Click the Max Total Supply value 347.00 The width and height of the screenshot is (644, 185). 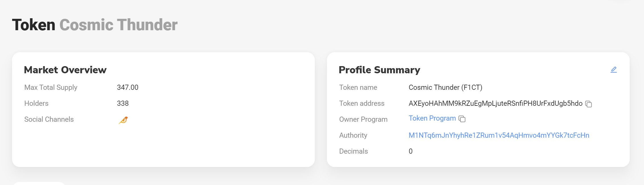coord(128,88)
